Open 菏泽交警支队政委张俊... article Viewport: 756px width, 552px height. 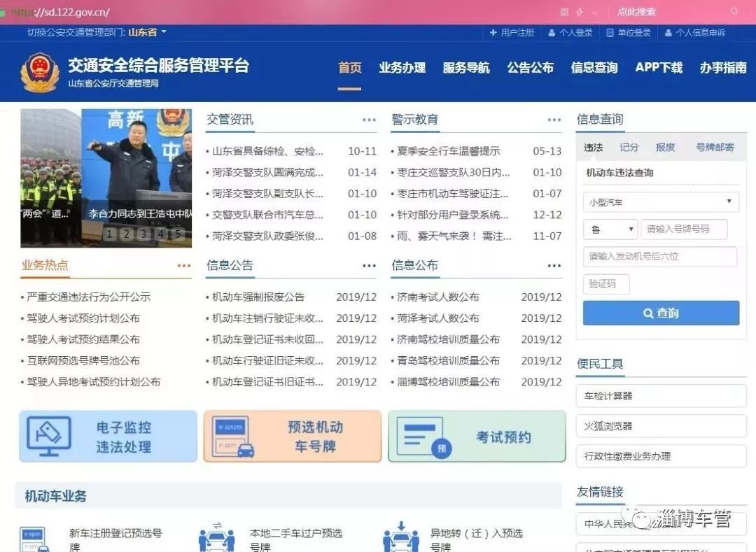pos(267,236)
